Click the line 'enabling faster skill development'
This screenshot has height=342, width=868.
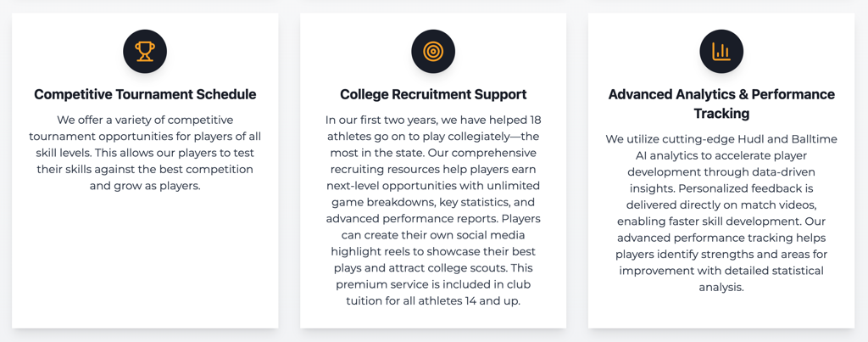coord(709,221)
